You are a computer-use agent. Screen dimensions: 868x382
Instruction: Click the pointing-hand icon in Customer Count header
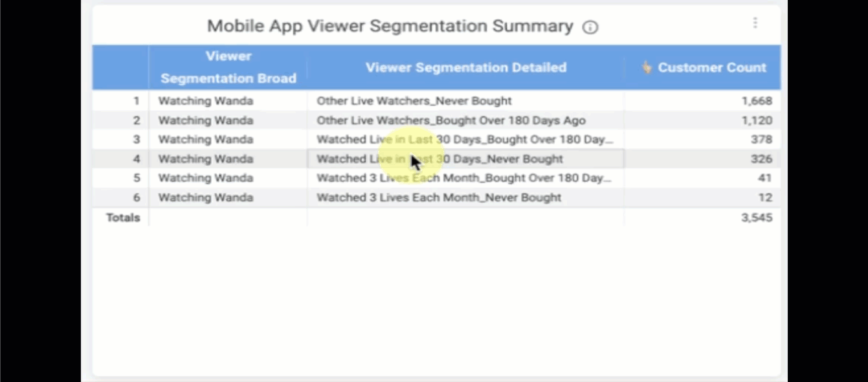coord(646,67)
